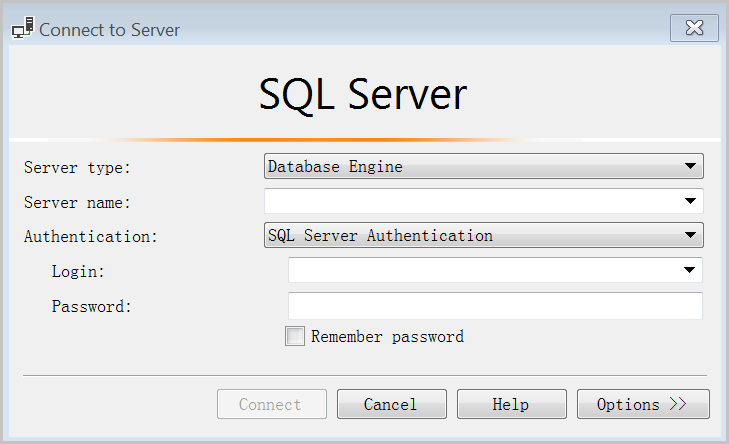
Task: Click the Server type label
Action: click(77, 167)
